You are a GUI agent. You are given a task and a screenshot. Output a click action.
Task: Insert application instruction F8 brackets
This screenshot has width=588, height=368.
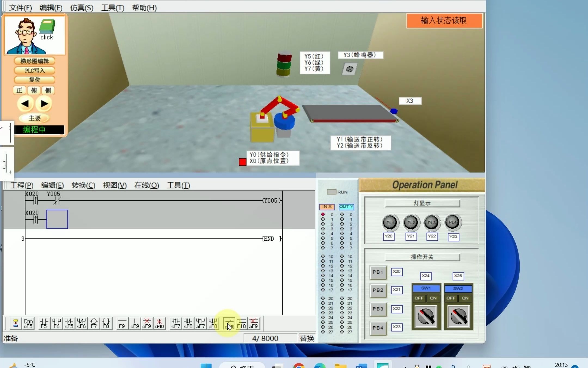coord(106,323)
